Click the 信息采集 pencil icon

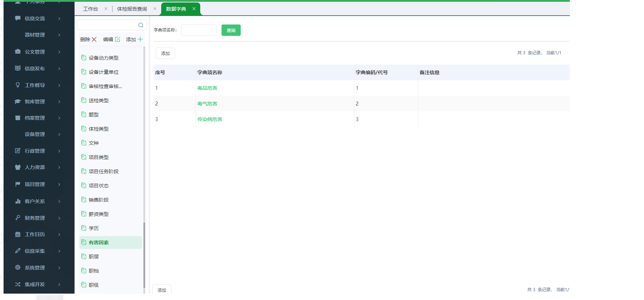click(x=18, y=251)
